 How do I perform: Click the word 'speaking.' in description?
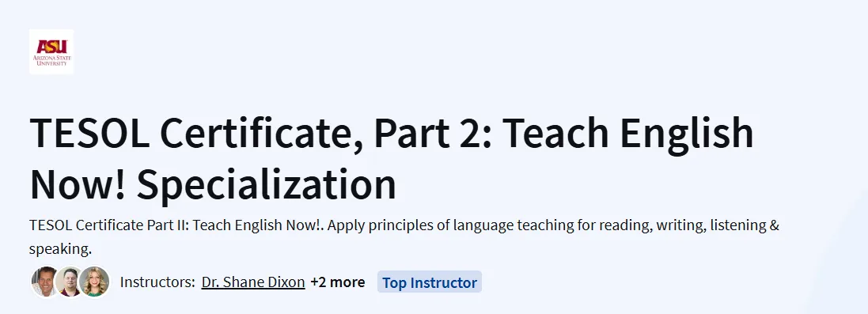click(60, 249)
